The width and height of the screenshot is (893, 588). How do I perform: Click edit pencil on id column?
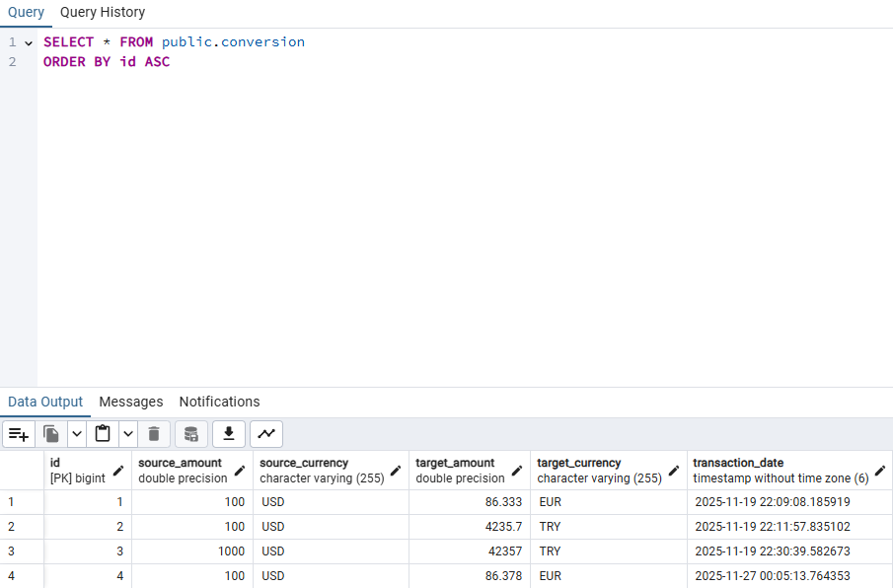(x=118, y=471)
